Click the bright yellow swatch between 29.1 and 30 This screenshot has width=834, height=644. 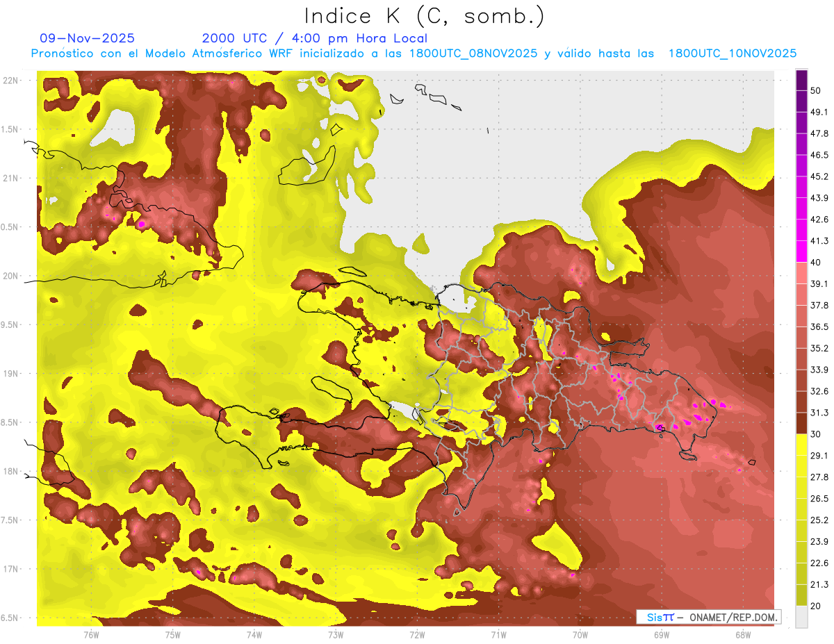801,445
